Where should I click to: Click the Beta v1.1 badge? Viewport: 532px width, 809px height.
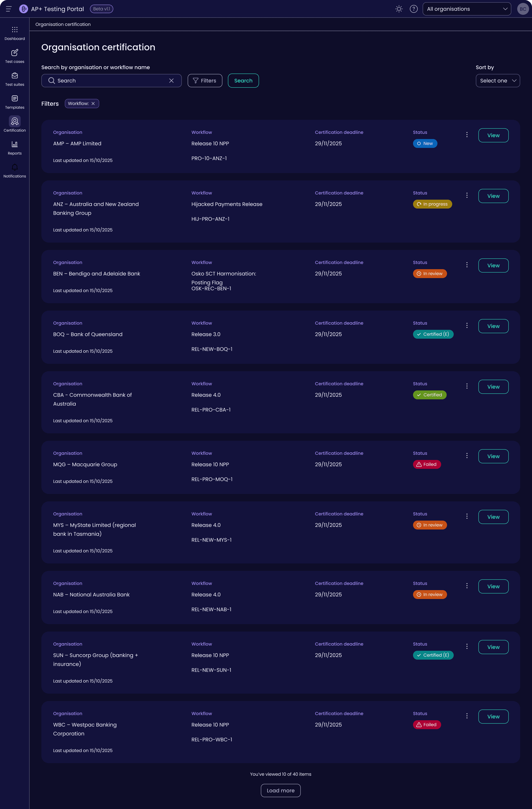tap(101, 9)
